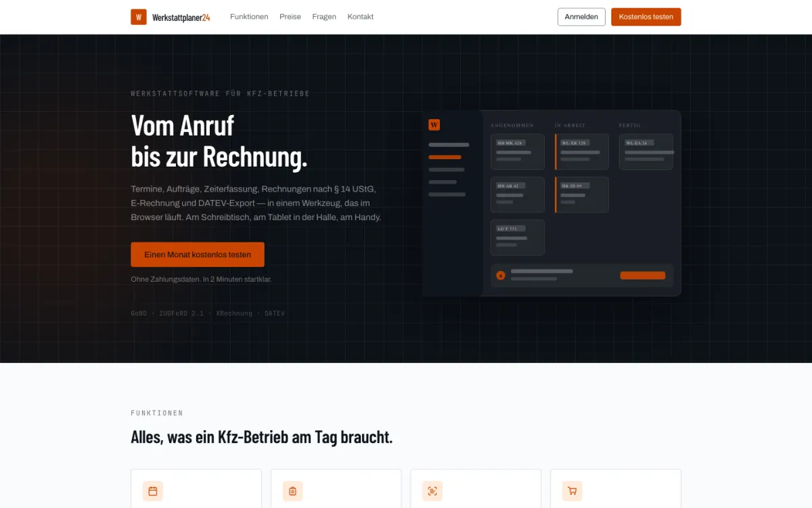Click the WL-EA 24 order card
The height and width of the screenshot is (508, 812).
coord(646,152)
